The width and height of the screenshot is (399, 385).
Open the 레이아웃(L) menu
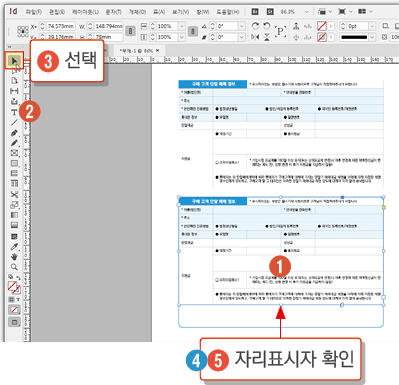tap(85, 12)
